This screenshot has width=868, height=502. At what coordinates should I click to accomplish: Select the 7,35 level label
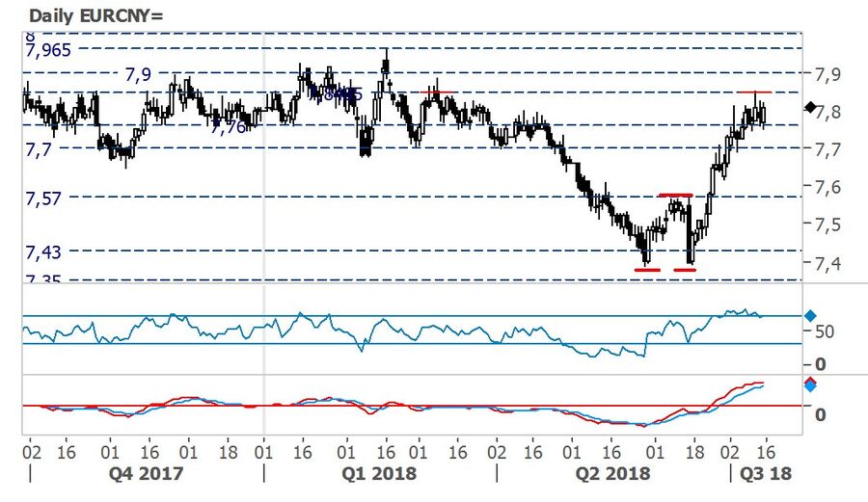pos(44,279)
